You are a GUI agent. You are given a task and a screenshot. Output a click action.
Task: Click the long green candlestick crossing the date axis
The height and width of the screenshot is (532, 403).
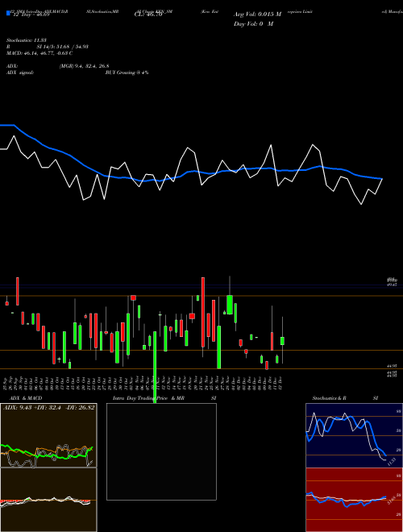pos(155,367)
